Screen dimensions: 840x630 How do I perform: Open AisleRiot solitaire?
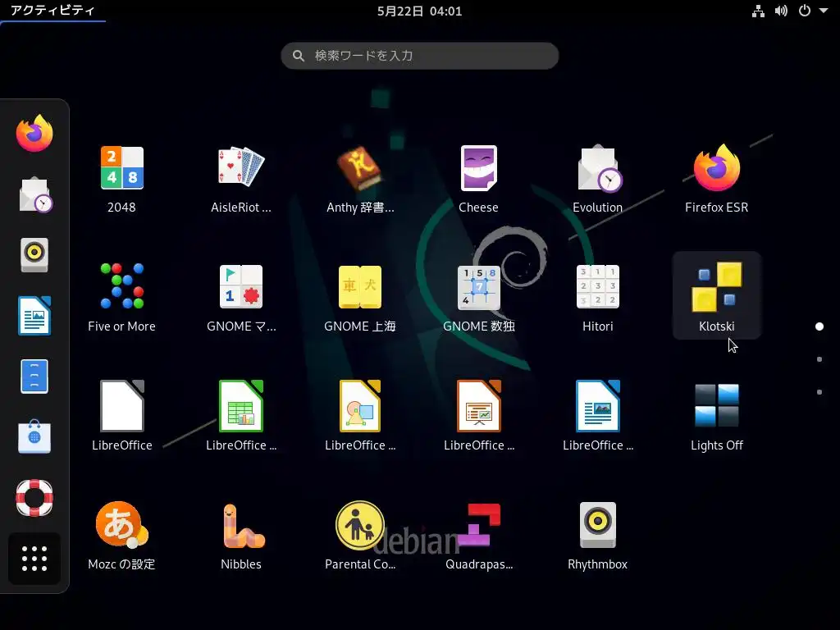click(241, 180)
